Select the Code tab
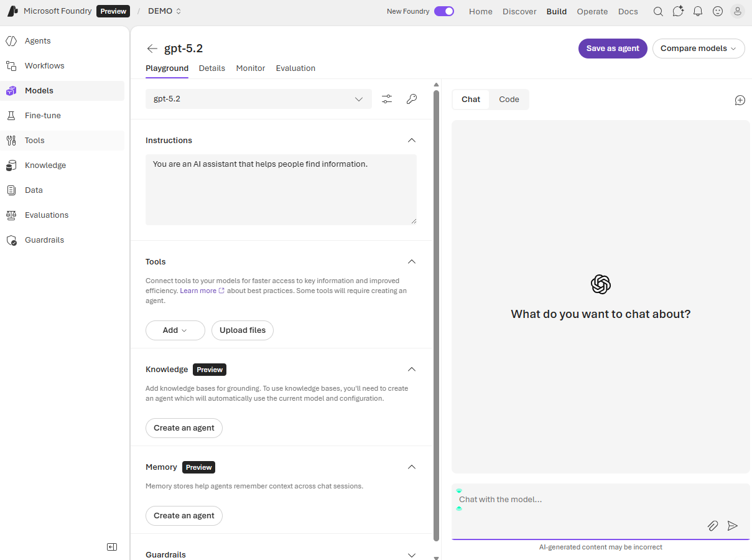Screen dimensions: 752x560 pos(509,100)
